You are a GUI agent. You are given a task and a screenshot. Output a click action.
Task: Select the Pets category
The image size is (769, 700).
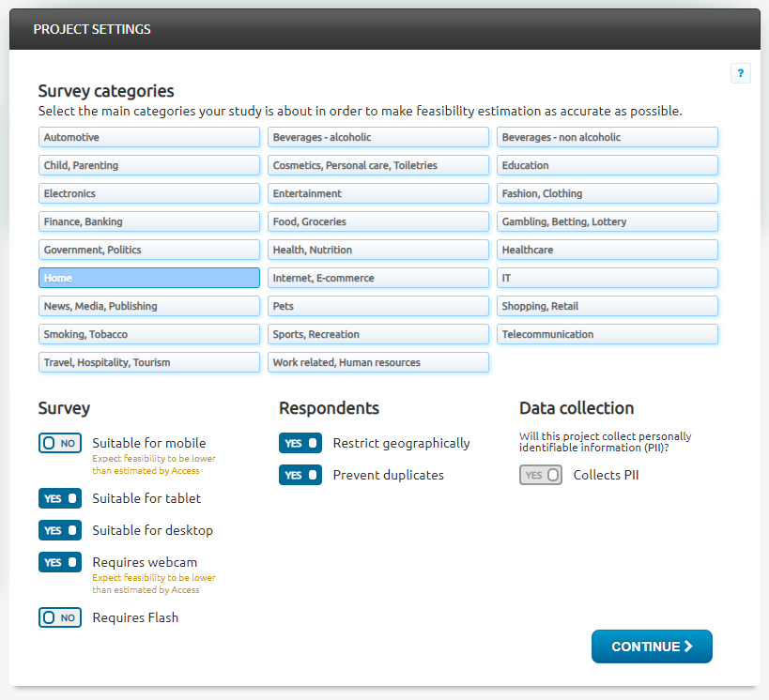pos(377,306)
